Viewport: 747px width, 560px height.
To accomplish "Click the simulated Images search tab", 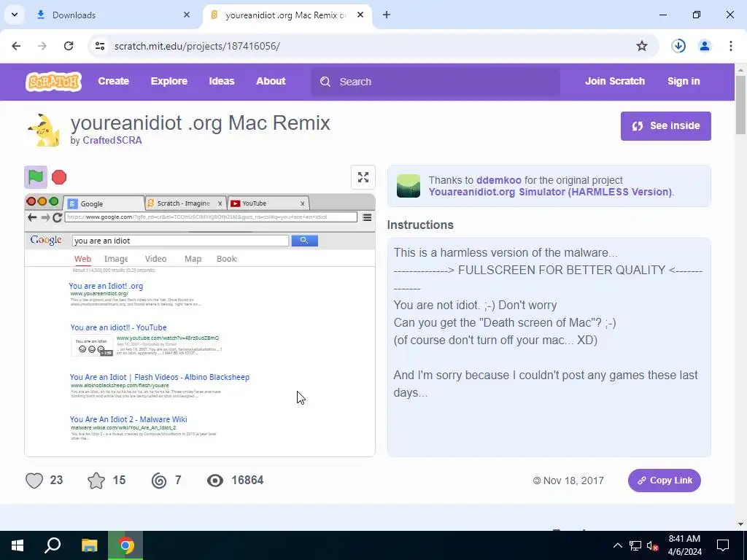I will (x=116, y=259).
